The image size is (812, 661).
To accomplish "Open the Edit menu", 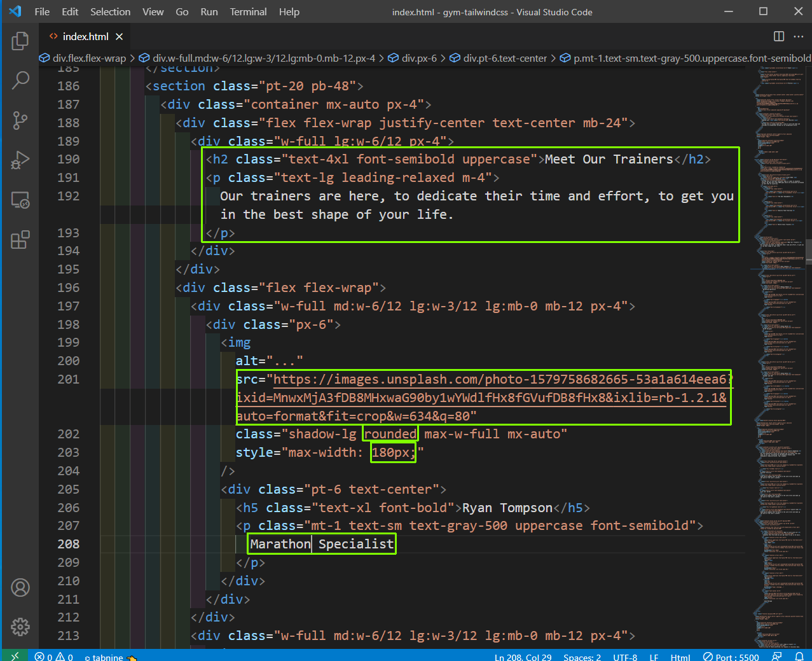I will (x=70, y=11).
